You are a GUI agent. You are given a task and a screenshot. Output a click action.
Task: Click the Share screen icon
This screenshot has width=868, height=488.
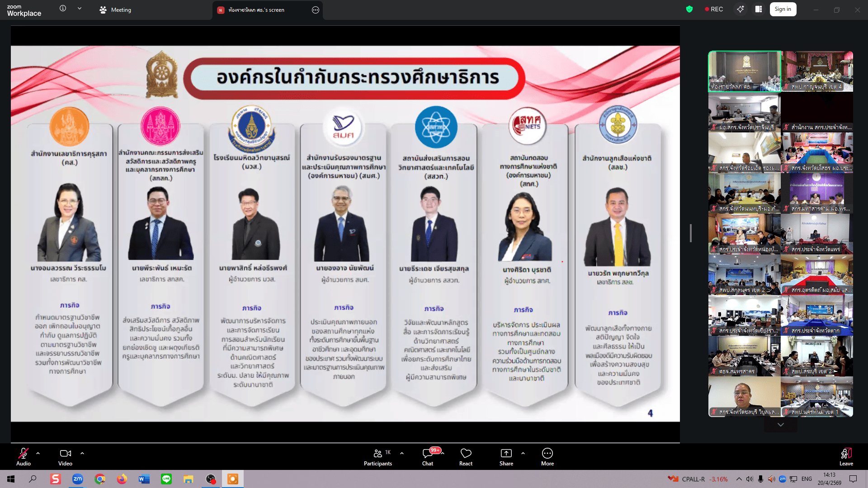tap(506, 454)
